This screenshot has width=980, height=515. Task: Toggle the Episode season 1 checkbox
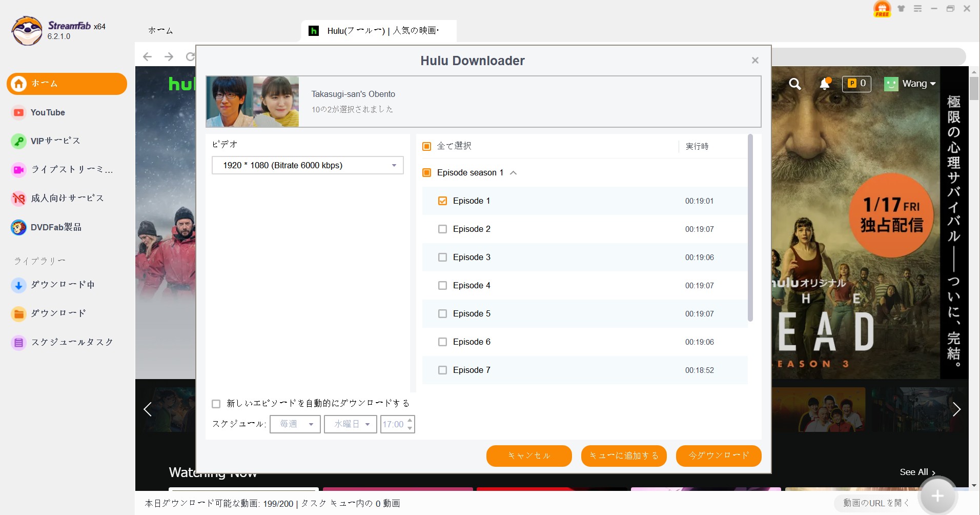coord(426,173)
